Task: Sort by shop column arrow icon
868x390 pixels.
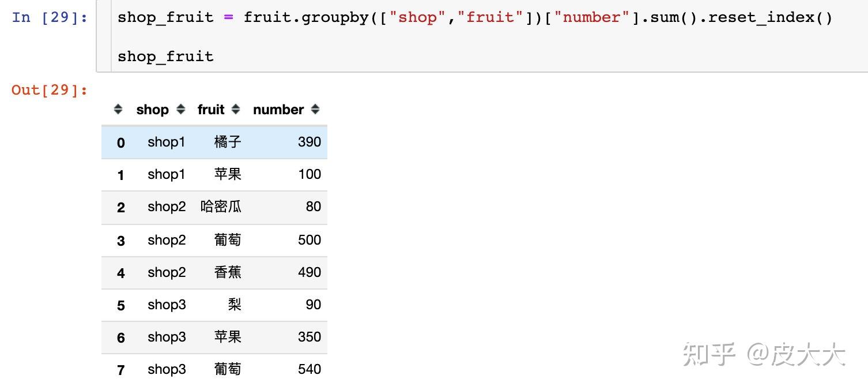Action: [x=181, y=109]
